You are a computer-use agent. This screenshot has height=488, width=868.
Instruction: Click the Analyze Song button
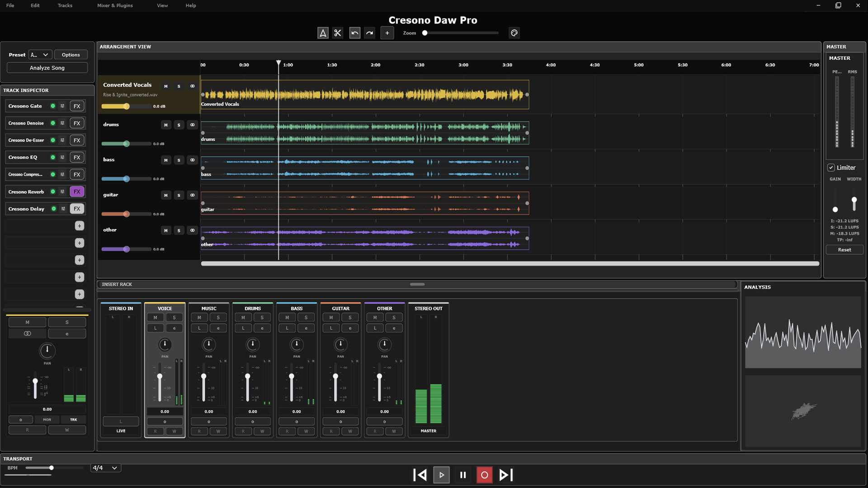pos(47,68)
